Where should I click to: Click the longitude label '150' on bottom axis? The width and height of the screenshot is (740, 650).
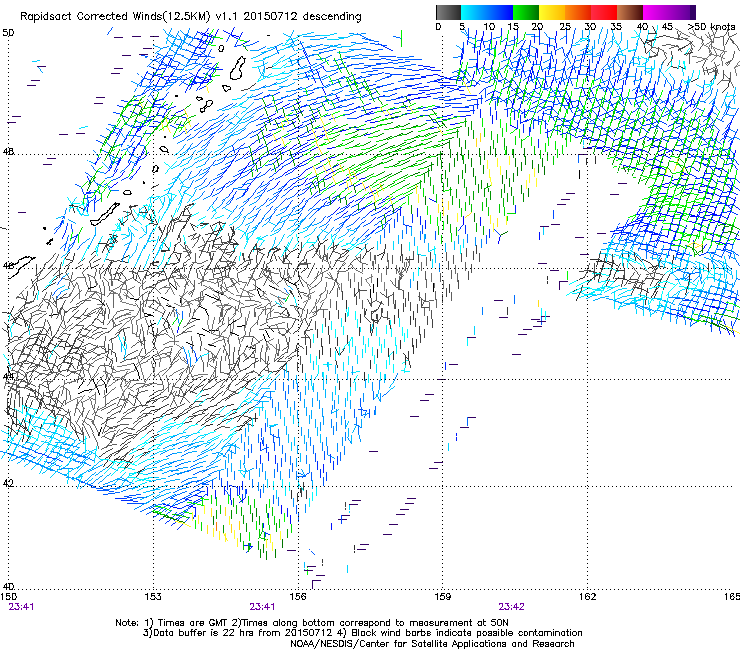pos(8,597)
